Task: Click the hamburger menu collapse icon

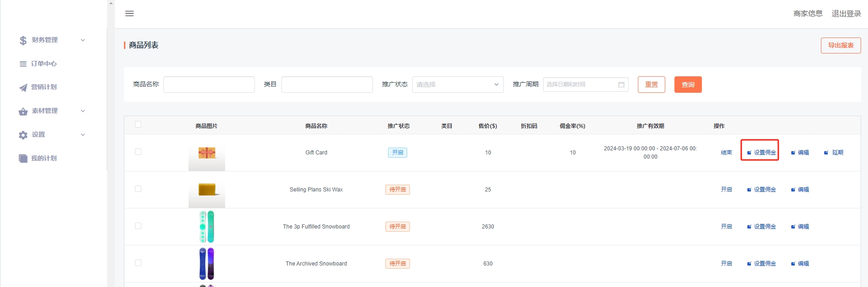Action: pyautogui.click(x=129, y=14)
